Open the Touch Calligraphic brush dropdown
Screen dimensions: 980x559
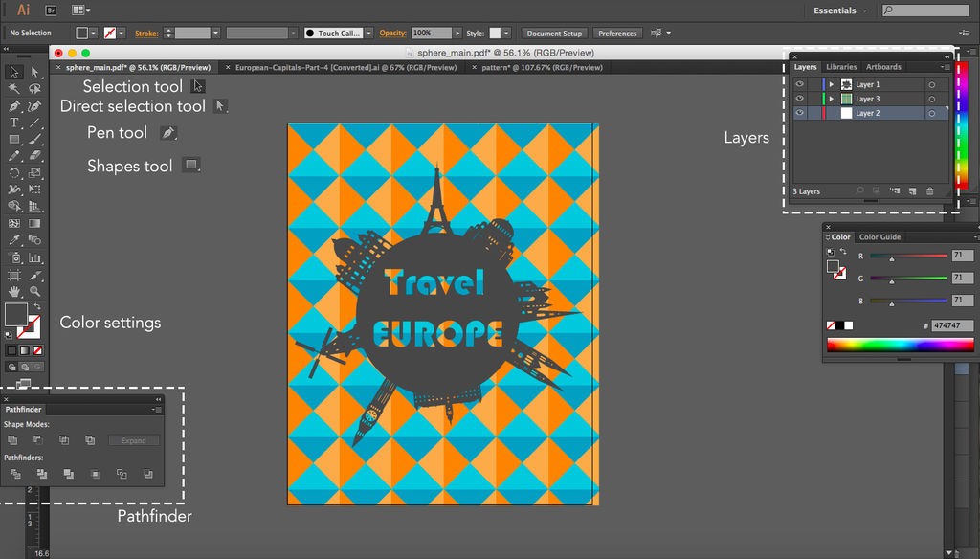(368, 33)
